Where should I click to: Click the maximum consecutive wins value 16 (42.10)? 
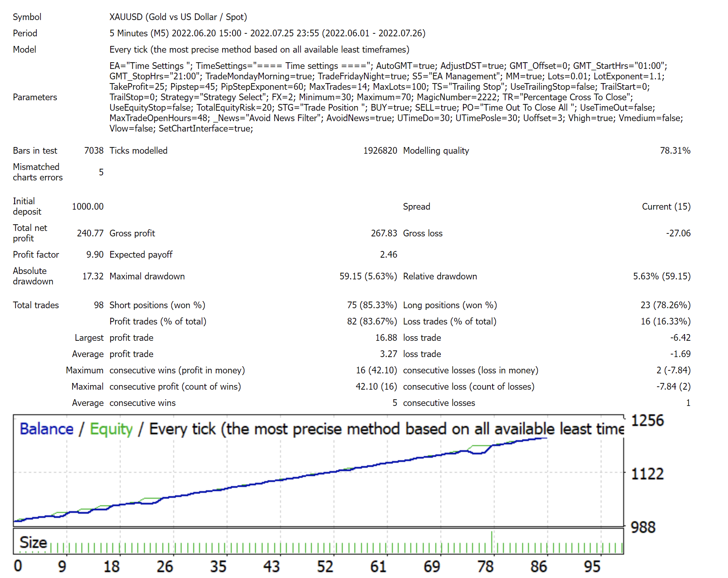pyautogui.click(x=377, y=370)
